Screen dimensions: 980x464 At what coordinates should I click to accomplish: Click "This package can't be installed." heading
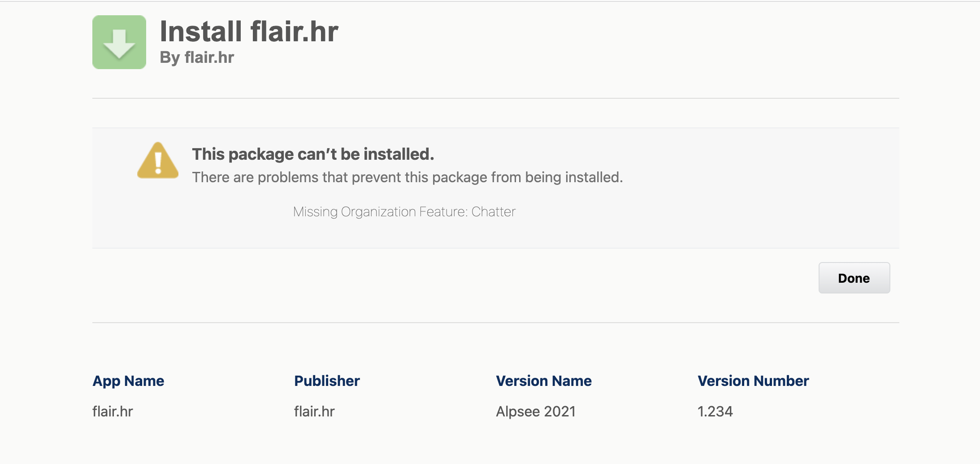313,154
